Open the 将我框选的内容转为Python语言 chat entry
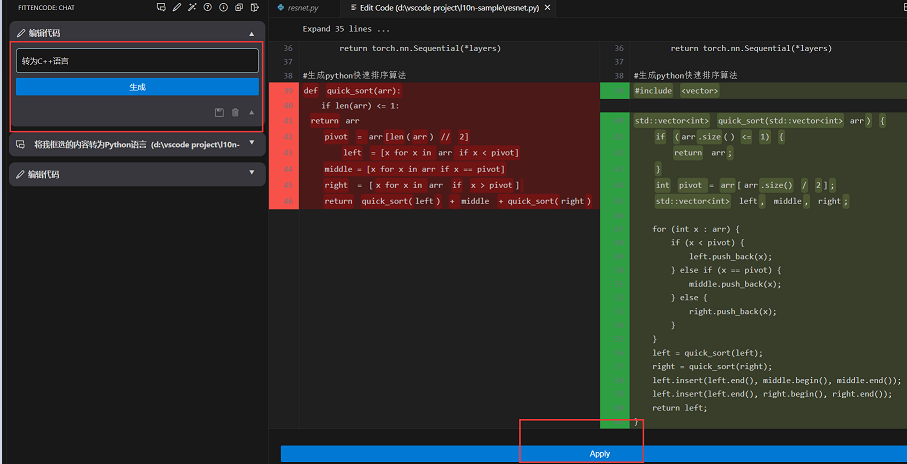The image size is (907, 464). click(137, 145)
